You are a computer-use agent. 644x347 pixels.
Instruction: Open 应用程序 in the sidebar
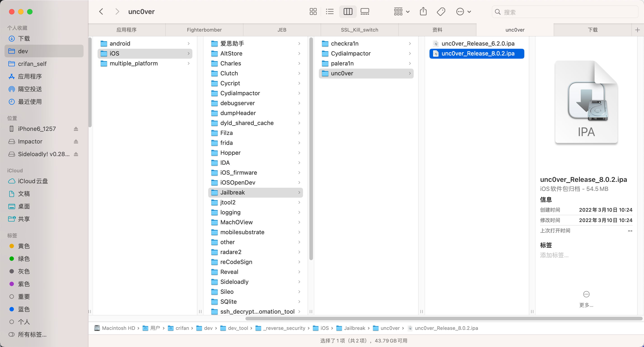click(x=44, y=76)
